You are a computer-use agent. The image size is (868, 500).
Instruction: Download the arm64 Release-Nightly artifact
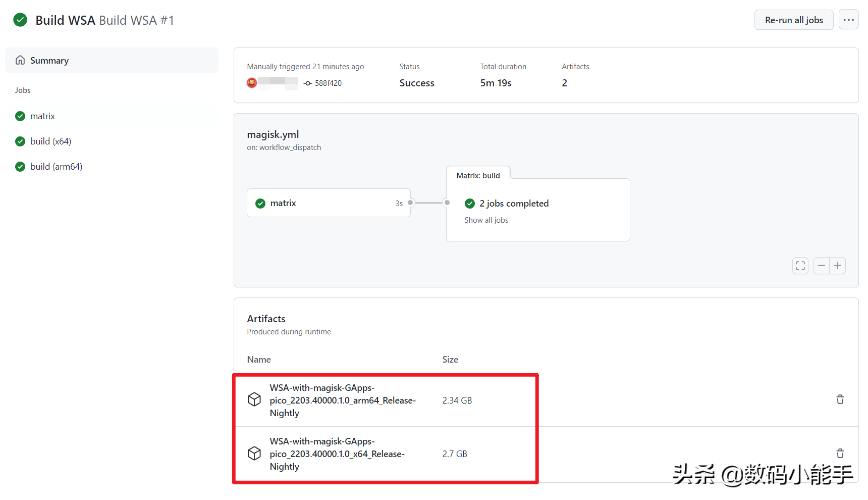342,401
